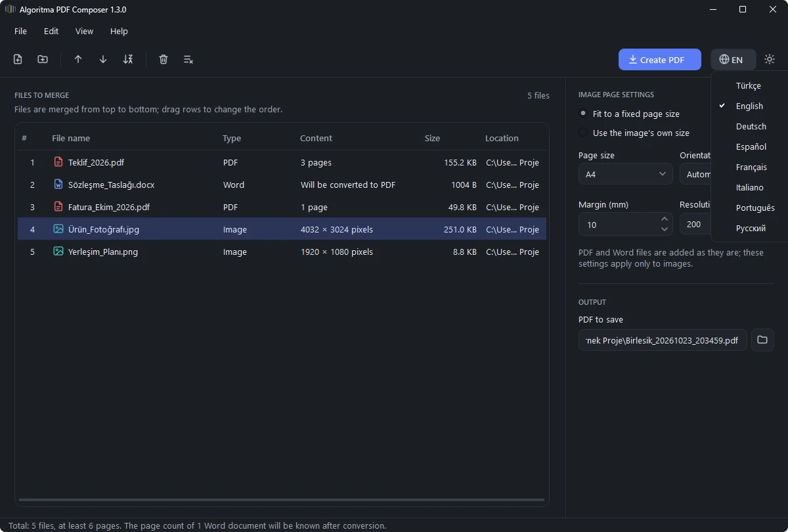
Task: Open the View menu
Action: pyautogui.click(x=85, y=31)
